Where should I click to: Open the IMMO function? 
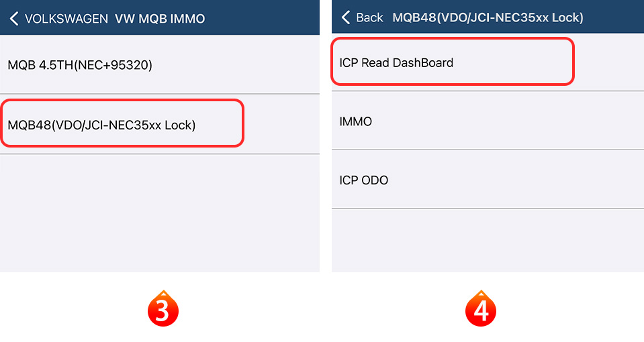[x=356, y=121]
